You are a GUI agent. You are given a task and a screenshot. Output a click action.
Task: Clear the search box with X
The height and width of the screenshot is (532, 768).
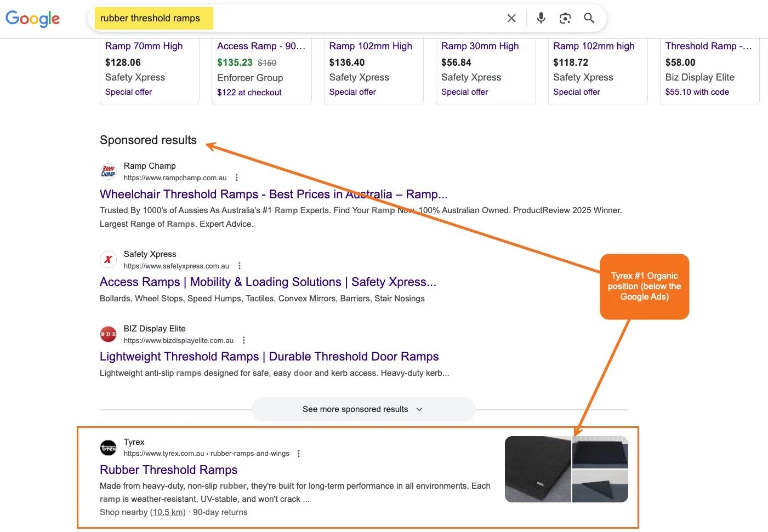point(511,18)
